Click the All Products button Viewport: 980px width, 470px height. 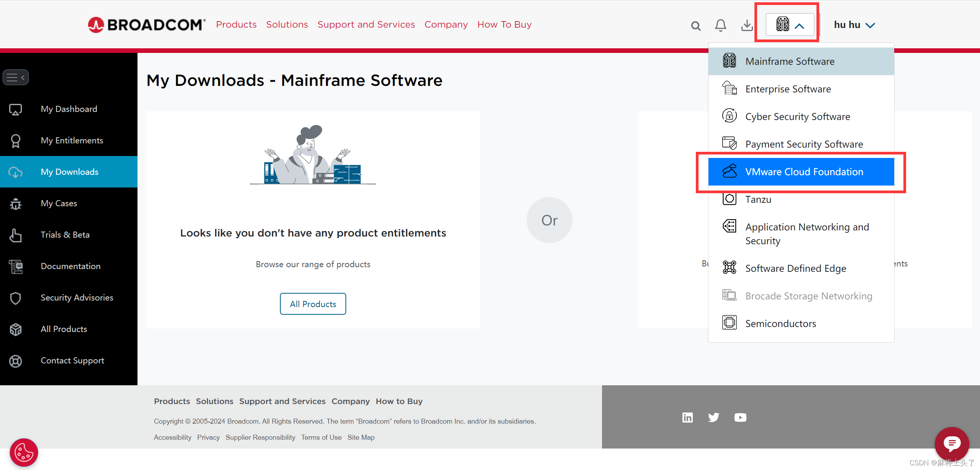[x=313, y=304]
